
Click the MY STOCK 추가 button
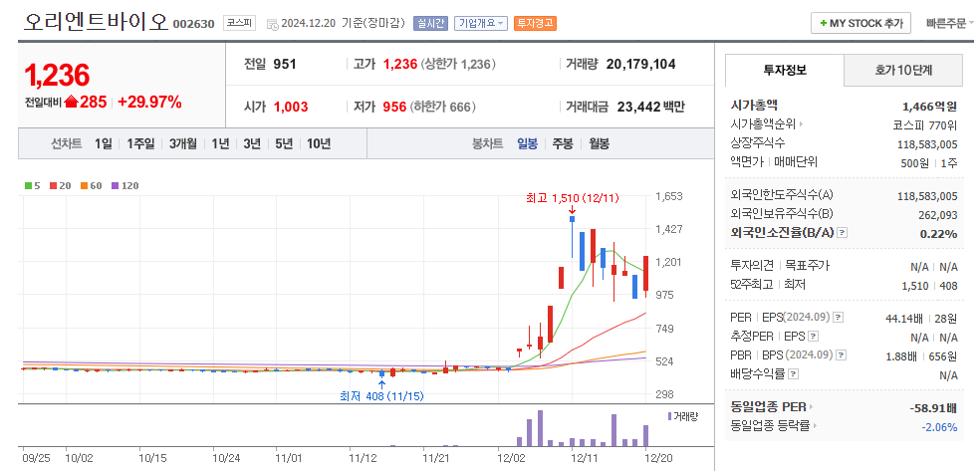pyautogui.click(x=860, y=23)
